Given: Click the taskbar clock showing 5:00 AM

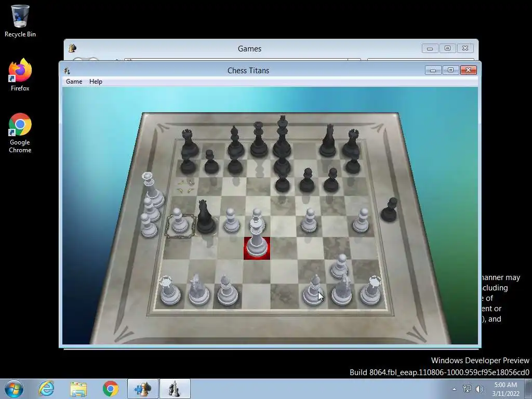Looking at the screenshot, I should click(505, 389).
